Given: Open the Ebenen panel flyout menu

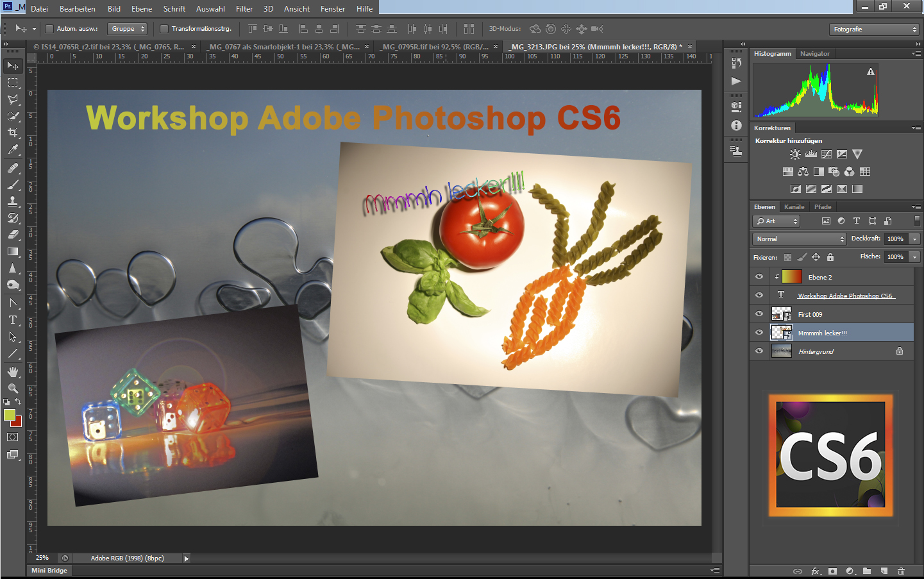Looking at the screenshot, I should [x=916, y=207].
